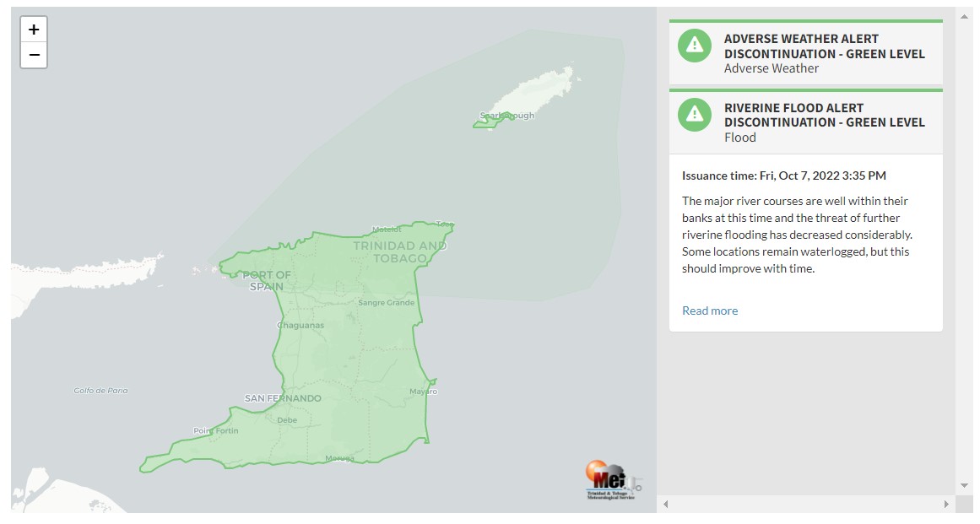Screen dimensions: 980x524
Task: Click the alerts panel scroll down arrow
Action: [964, 485]
